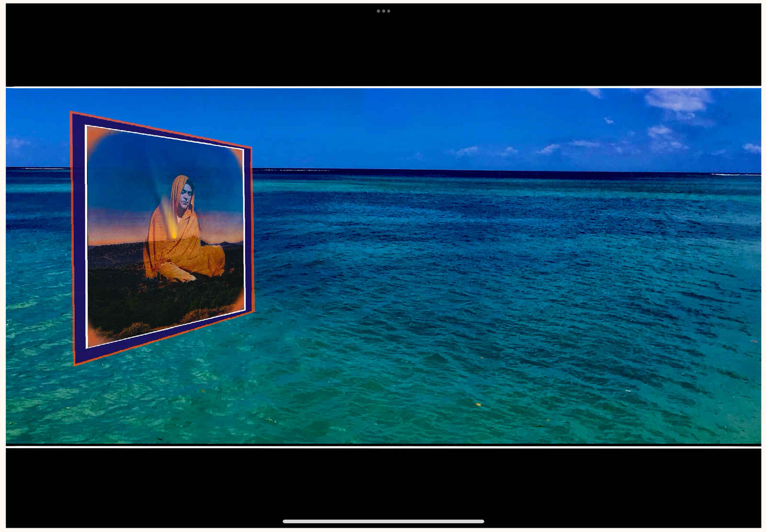Tap the dark horizon line right of the portrait

431,170
